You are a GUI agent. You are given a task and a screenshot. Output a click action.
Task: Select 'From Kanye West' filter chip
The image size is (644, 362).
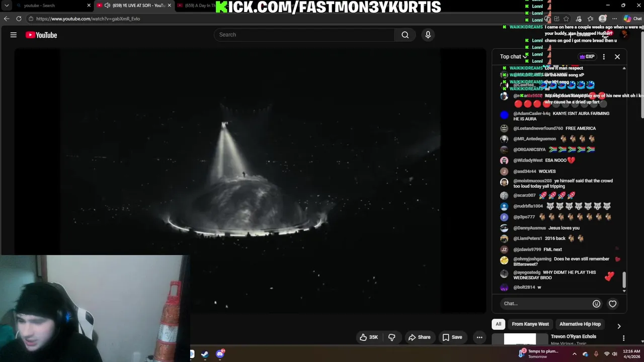(x=530, y=324)
